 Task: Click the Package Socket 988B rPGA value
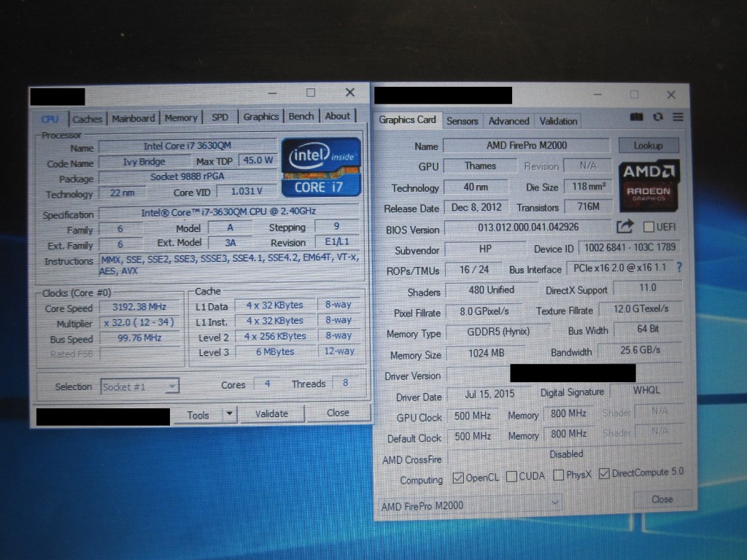[x=187, y=177]
